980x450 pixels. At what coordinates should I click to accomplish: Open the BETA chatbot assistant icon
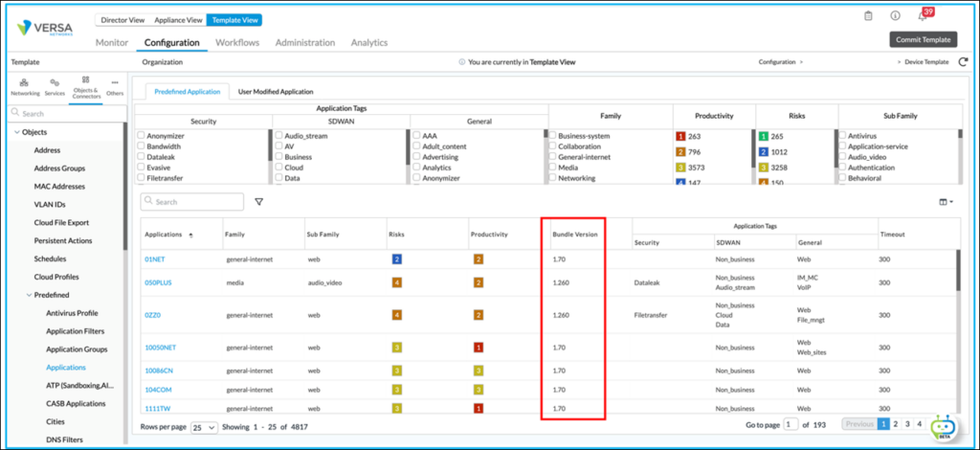click(943, 426)
